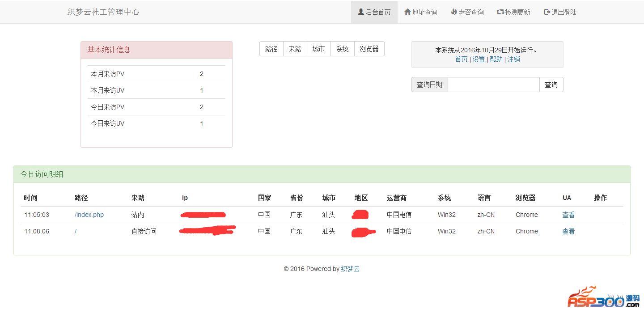Image resolution: width=644 pixels, height=309 pixels.
Task: Click the 地区 column header
Action: (361, 198)
